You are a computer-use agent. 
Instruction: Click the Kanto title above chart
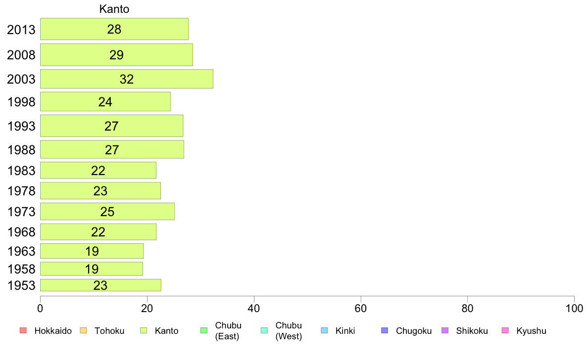[x=114, y=9]
